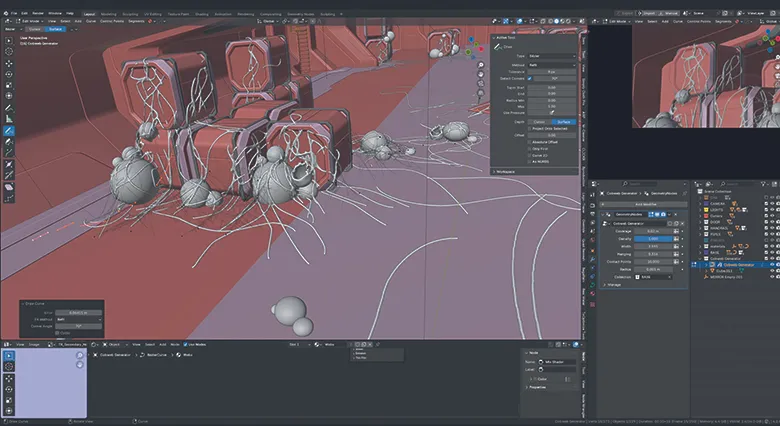Click the node Name field showing Mix Shader
The image size is (780, 426).
pyautogui.click(x=557, y=362)
